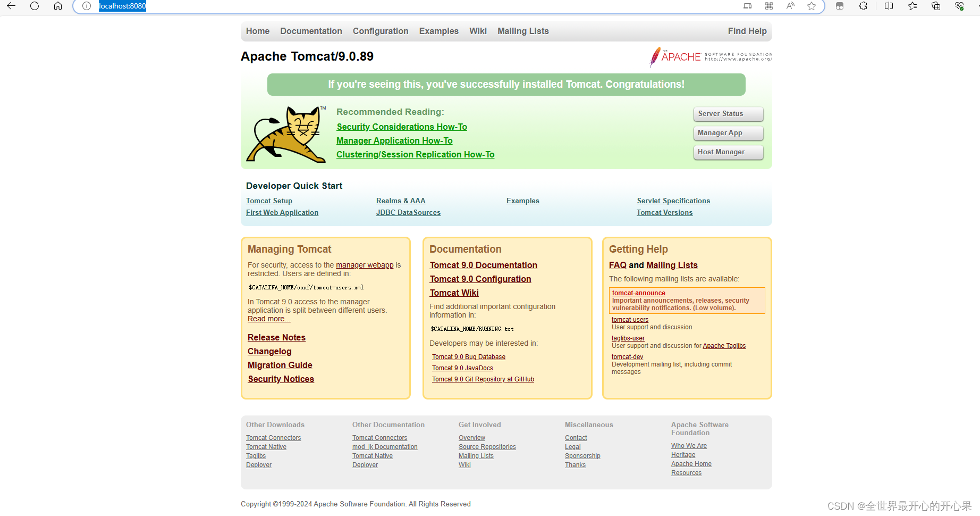Open the Documentation navigation item
Screen dimensions: 980x516
pos(311,31)
